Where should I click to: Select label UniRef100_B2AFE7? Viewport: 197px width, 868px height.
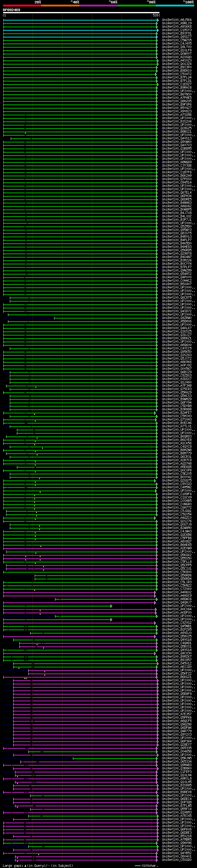(x=177, y=413)
